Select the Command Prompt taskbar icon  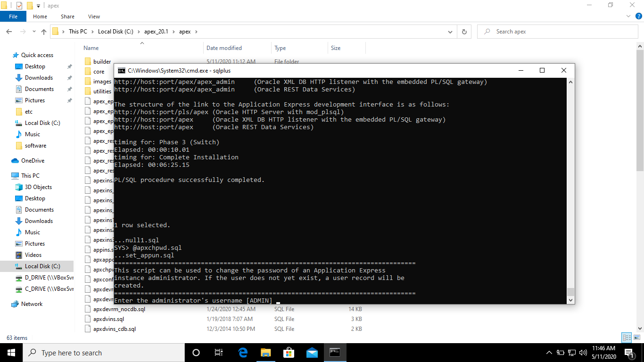tap(335, 352)
